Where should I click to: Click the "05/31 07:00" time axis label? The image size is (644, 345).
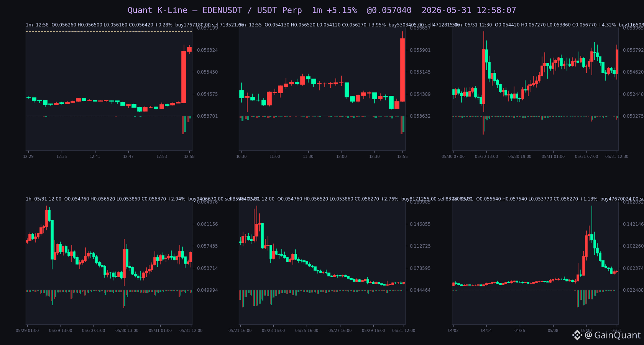point(586,156)
